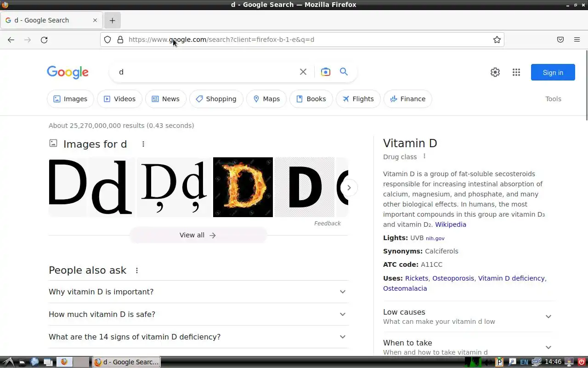Open the Vitamin D deficiency link
The width and height of the screenshot is (588, 368).
pos(511,278)
